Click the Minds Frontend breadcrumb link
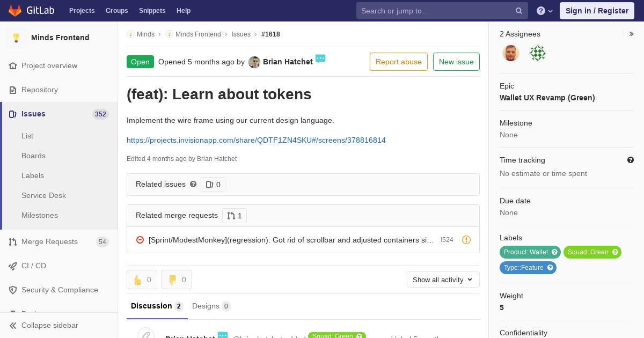This screenshot has width=644, height=338. tap(198, 34)
